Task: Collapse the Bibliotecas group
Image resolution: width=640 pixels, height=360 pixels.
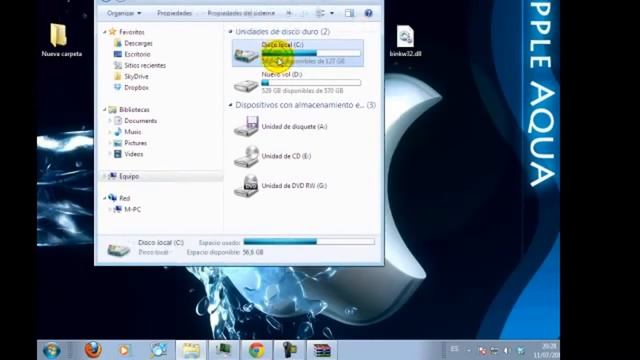Action: coord(105,109)
